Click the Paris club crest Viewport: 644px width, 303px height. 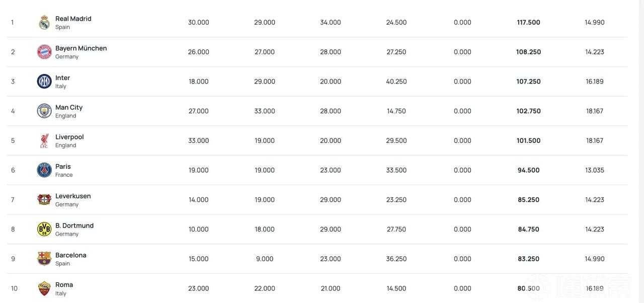44,170
